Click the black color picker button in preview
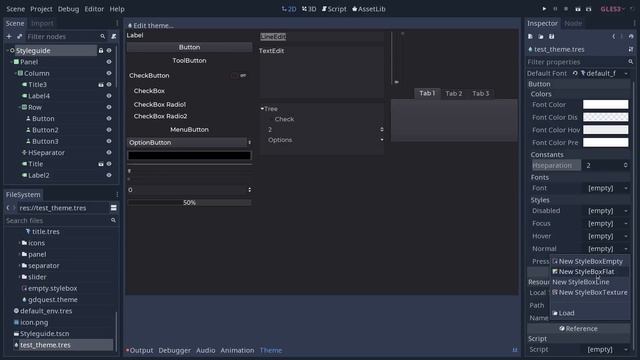640x360 pixels. pyautogui.click(x=189, y=156)
